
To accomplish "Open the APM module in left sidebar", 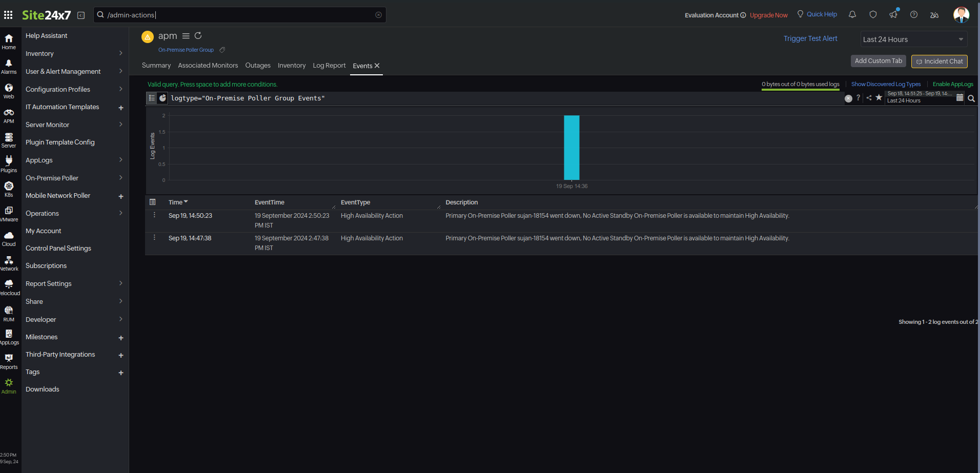I will (x=9, y=116).
